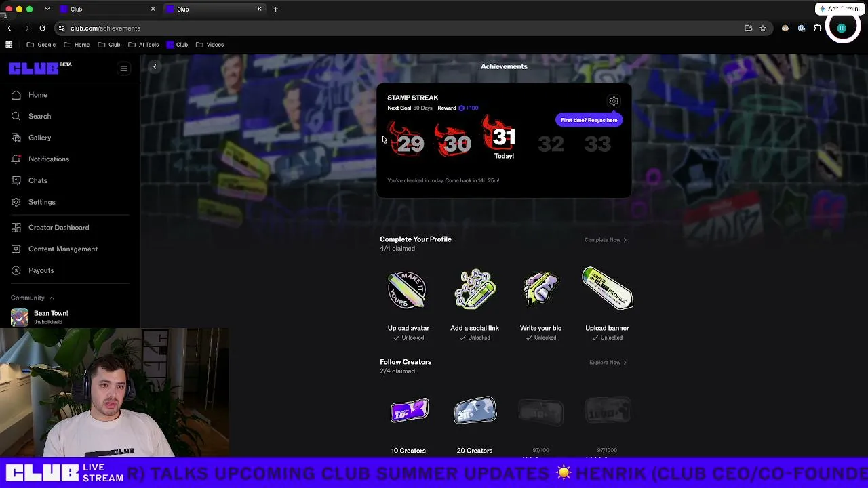This screenshot has width=868, height=488.
Task: Click the install app icon in address bar
Action: pyautogui.click(x=748, y=28)
